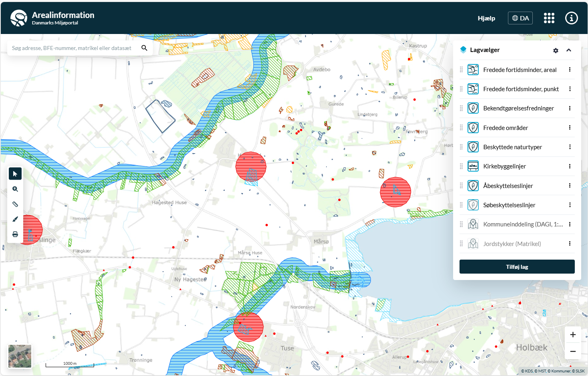Select the Kirkebyggelinjer layer name
Screen dimensions: 588x376
pyautogui.click(x=504, y=166)
